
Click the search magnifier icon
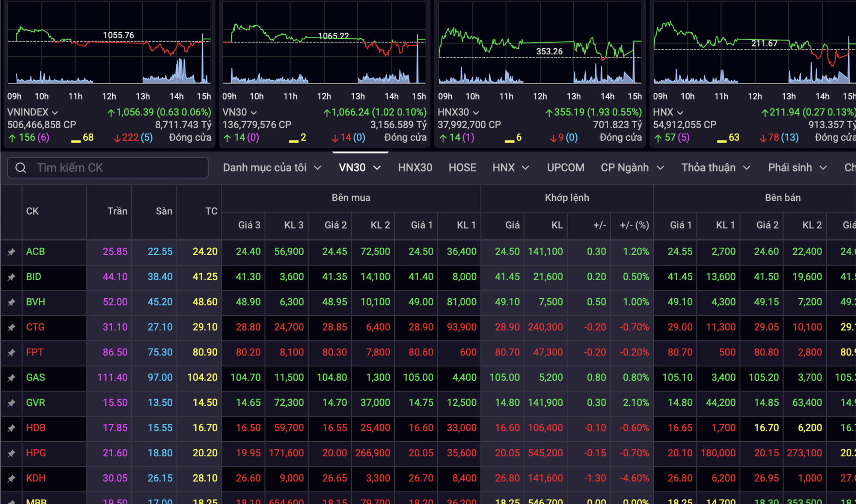pos(21,168)
